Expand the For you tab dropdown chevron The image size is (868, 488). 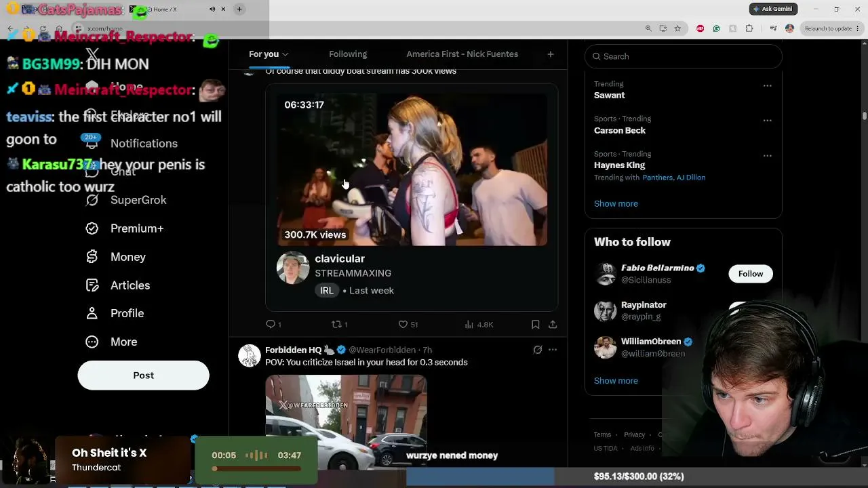point(285,54)
